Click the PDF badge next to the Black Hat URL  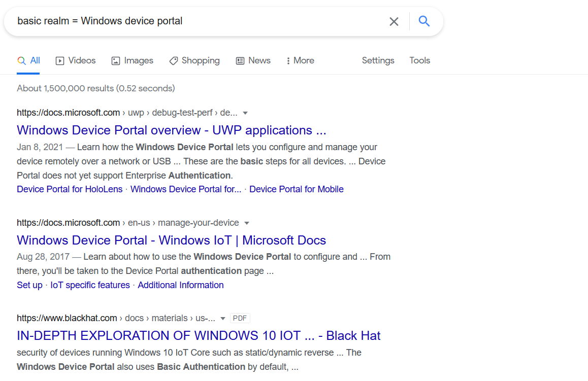click(240, 318)
